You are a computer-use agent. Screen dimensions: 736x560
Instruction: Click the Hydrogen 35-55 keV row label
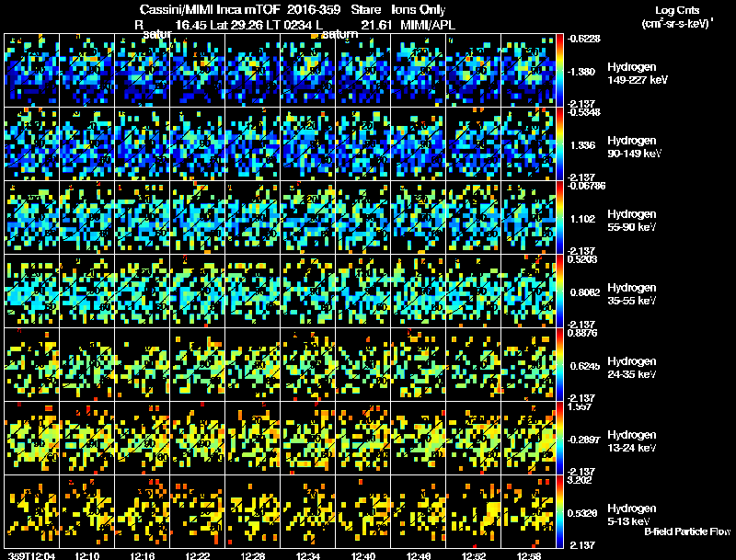point(632,294)
